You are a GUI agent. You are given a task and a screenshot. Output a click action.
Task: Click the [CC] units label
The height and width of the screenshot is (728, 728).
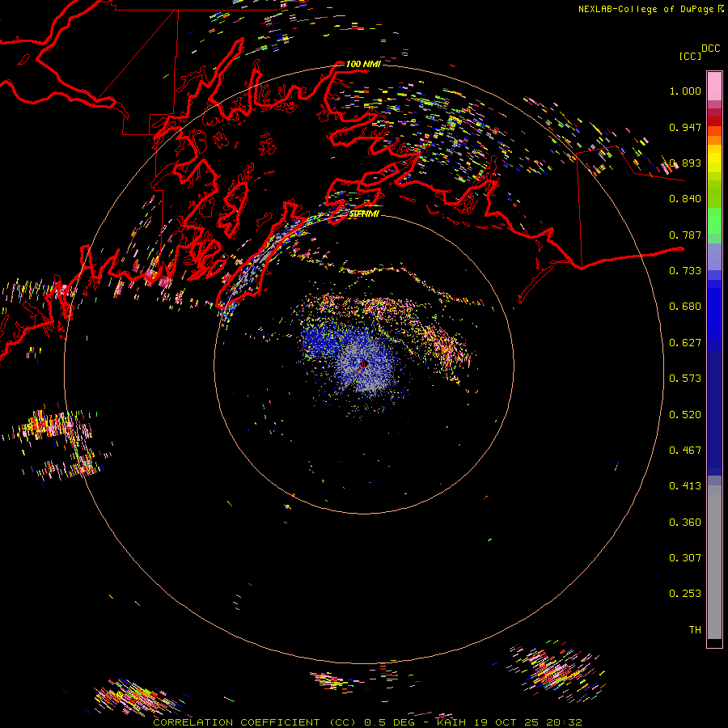click(691, 56)
